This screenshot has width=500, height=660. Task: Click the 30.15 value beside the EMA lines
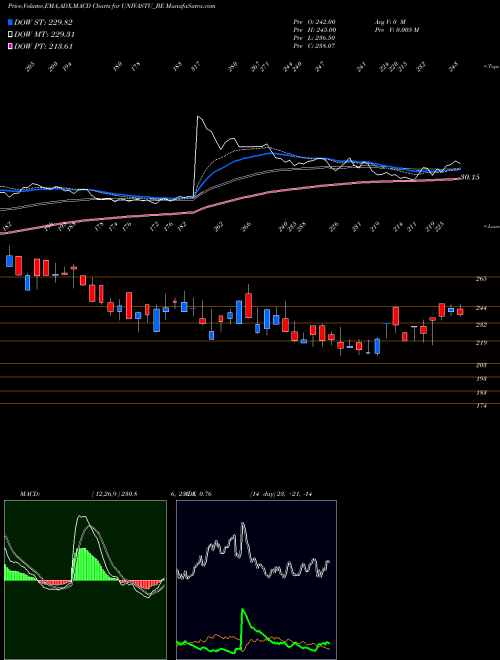point(470,178)
